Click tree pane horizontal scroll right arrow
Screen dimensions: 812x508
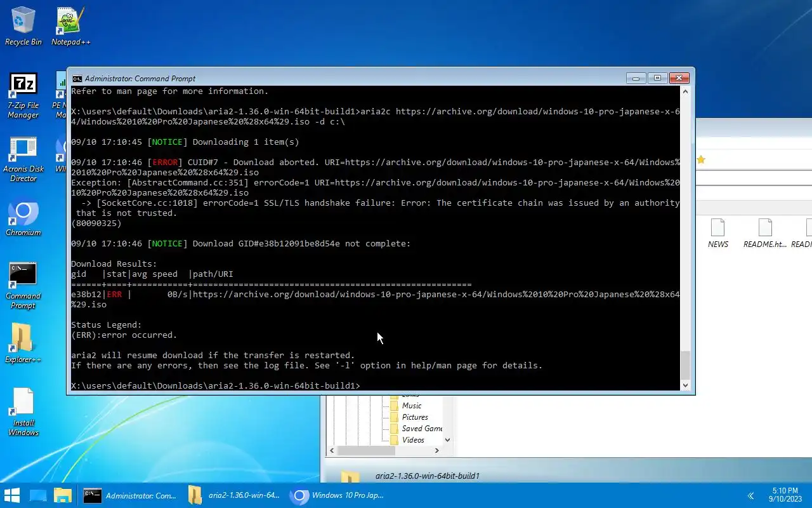(436, 450)
